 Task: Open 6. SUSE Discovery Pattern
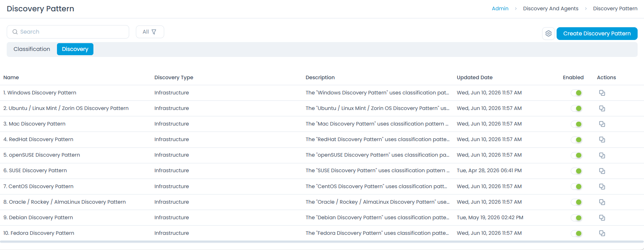35,170
